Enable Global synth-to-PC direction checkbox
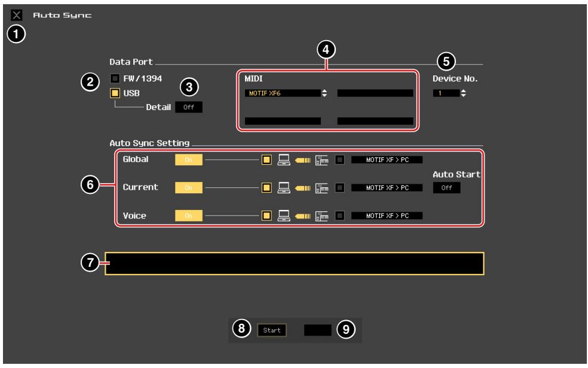The height and width of the screenshot is (368, 588). pos(340,160)
